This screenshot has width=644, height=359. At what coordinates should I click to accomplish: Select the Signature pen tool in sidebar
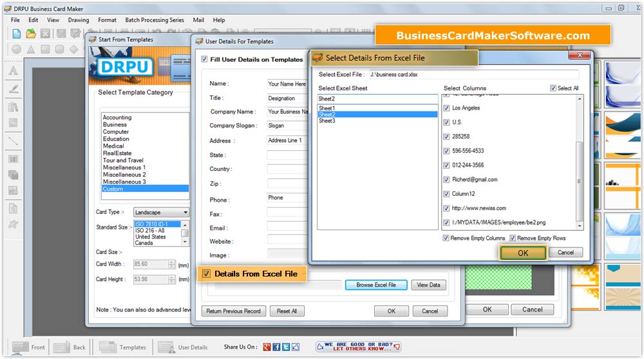pos(13,89)
